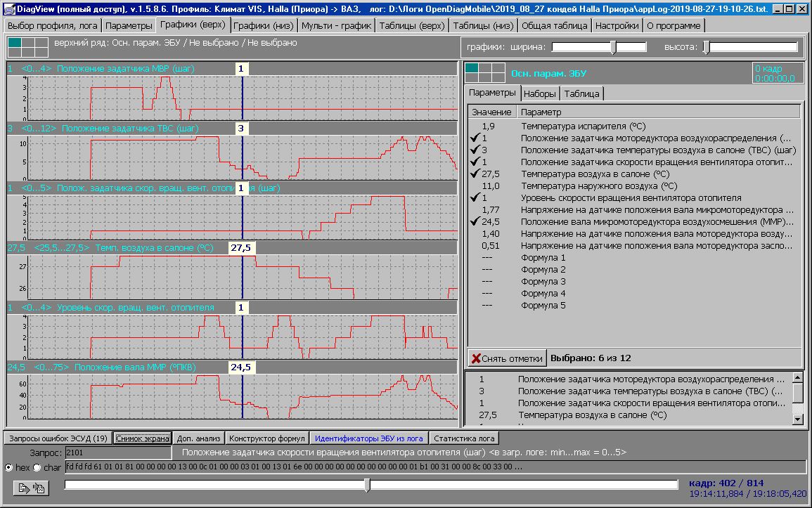The image size is (812, 508).
Task: Open 'Идентификаторы ЭБУ из лога'
Action: pos(368,438)
